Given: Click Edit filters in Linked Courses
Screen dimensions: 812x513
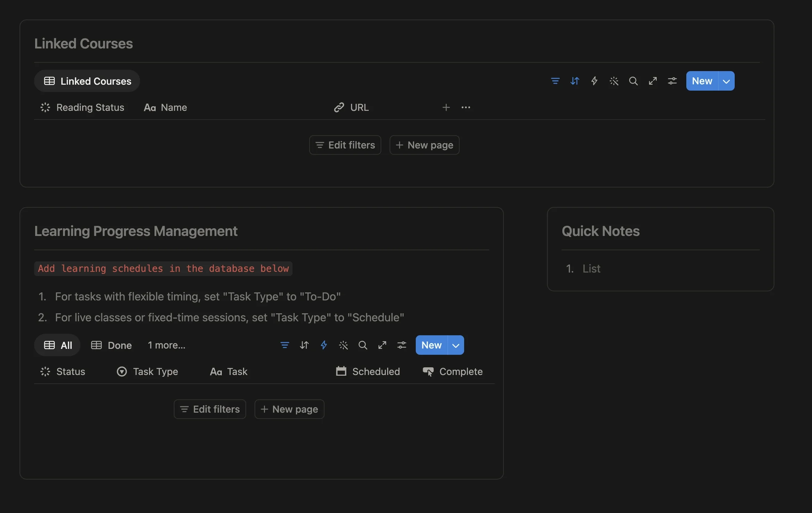Looking at the screenshot, I should [345, 145].
